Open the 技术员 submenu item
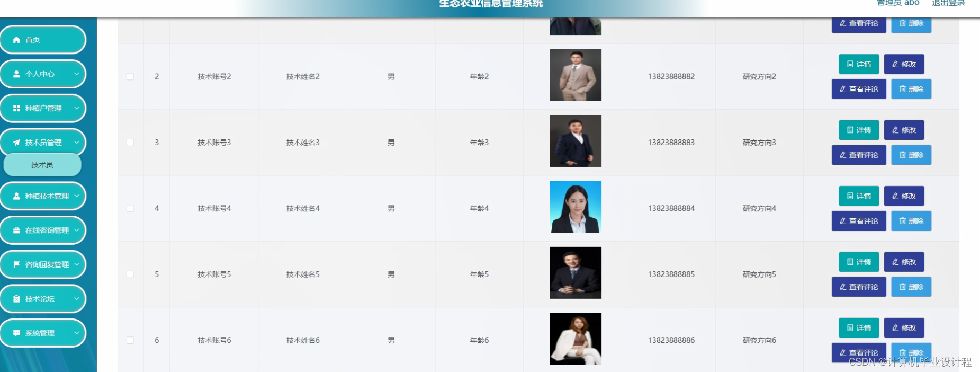The height and width of the screenshot is (372, 980). [42, 165]
